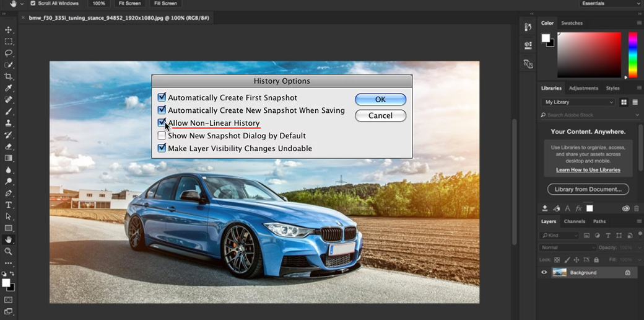Open the Essentials workspace dropdown

click(609, 4)
